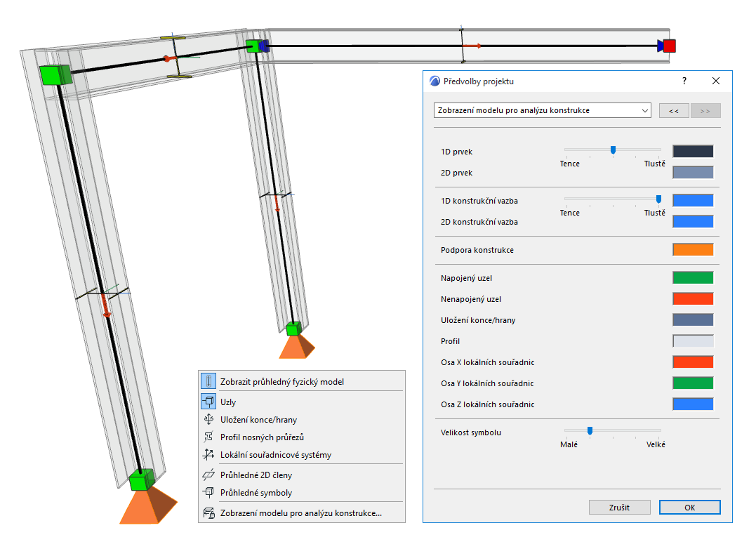Click the Uložení konce/hrany anchor icon
The image size is (756, 549).
208,419
